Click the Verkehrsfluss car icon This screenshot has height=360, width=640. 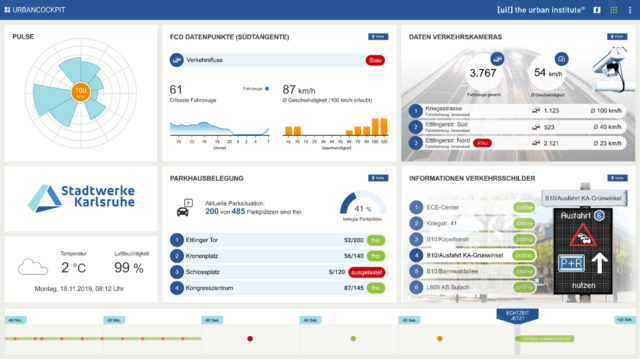point(176,60)
